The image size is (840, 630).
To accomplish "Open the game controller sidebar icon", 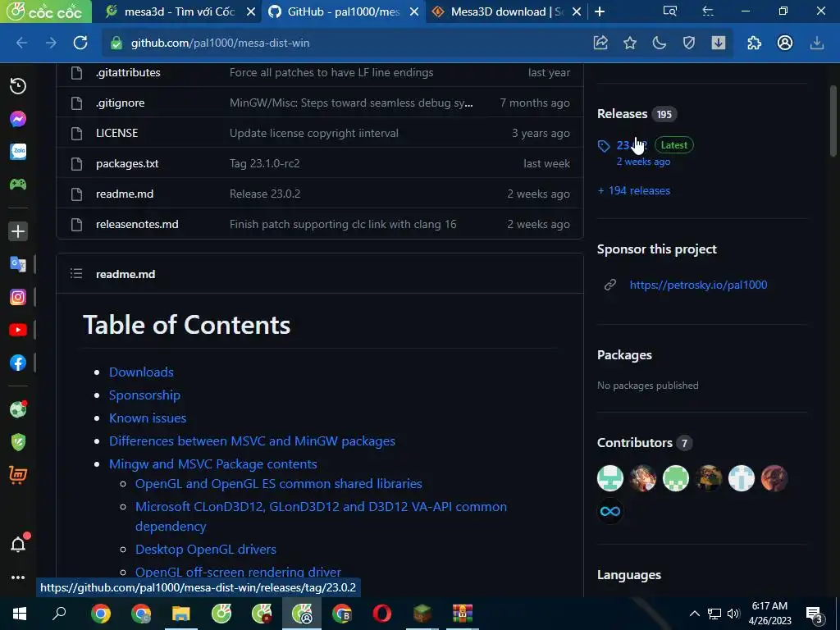I will pos(18,185).
